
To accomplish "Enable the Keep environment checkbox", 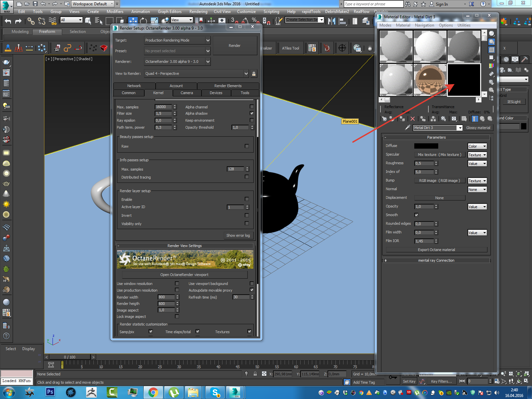I will 252,120.
